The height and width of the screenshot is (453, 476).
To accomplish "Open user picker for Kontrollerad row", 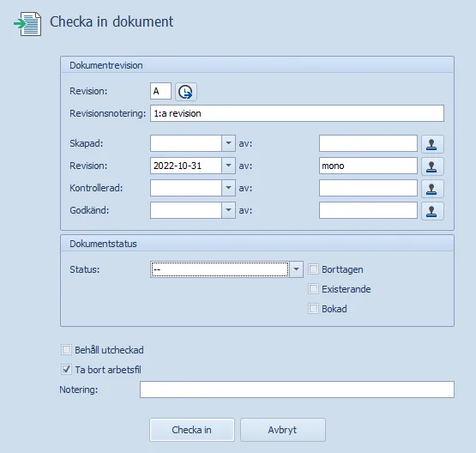I will [x=432, y=189].
